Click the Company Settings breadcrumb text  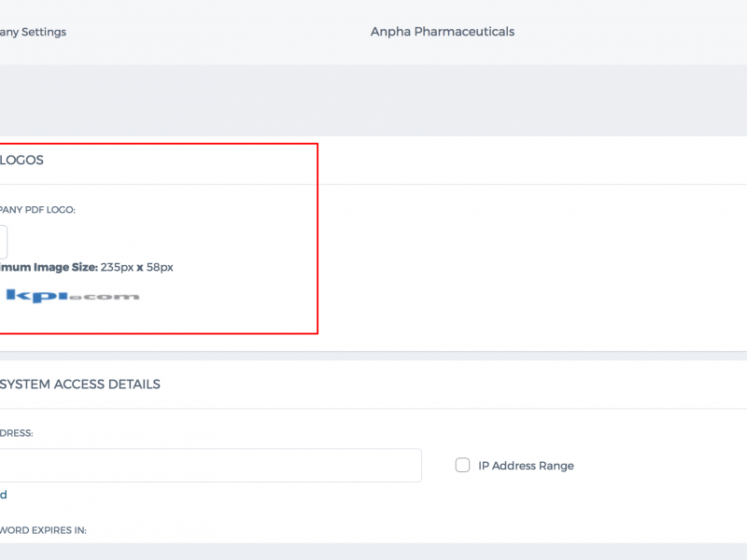click(x=33, y=32)
